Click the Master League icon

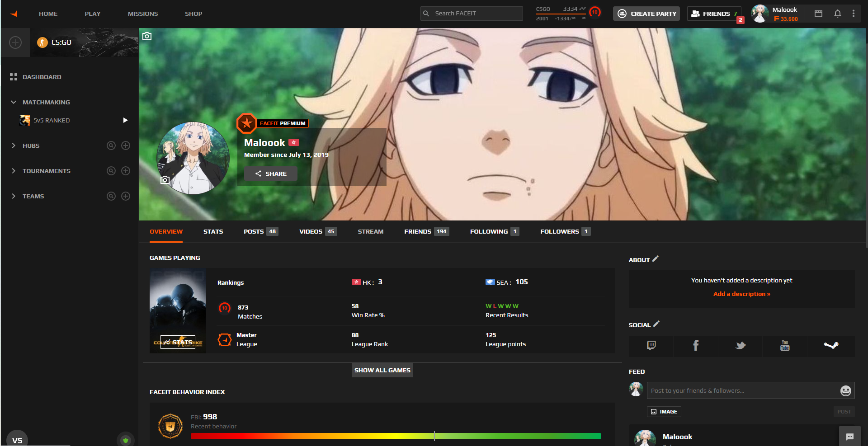(x=225, y=339)
